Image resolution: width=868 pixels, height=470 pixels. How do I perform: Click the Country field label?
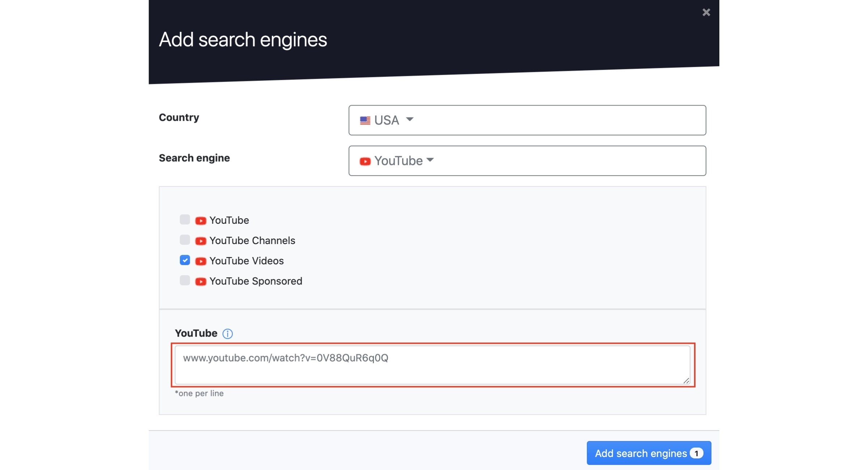179,117
